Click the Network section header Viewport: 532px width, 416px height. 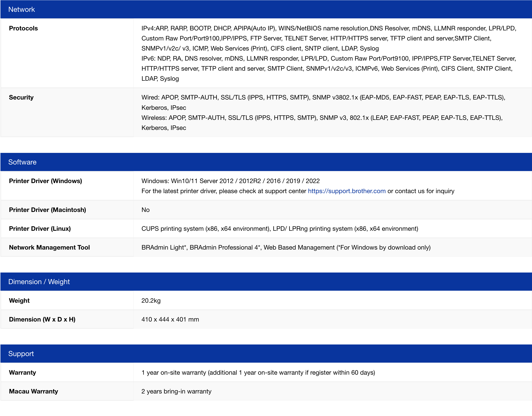[x=22, y=9]
